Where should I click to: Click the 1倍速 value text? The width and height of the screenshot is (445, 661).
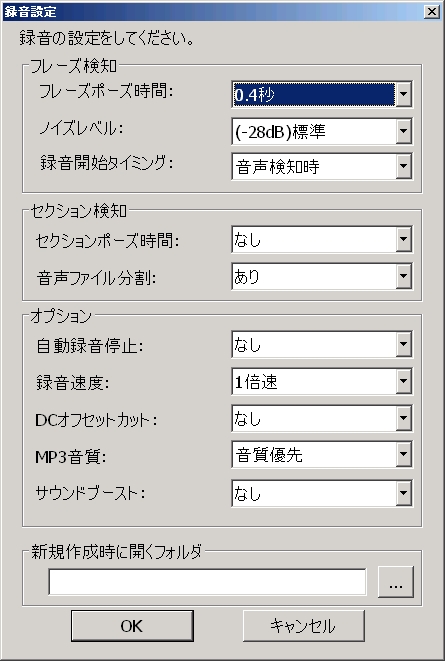[256, 382]
